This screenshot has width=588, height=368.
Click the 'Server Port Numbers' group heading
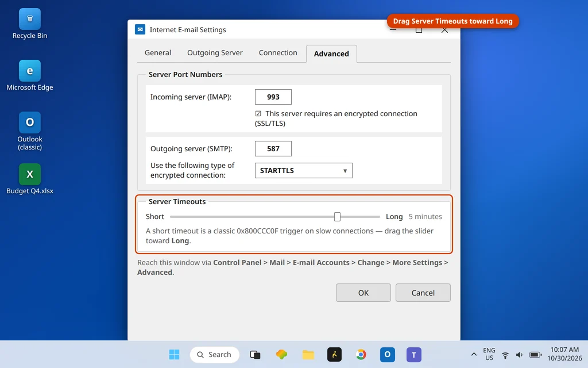click(x=185, y=74)
